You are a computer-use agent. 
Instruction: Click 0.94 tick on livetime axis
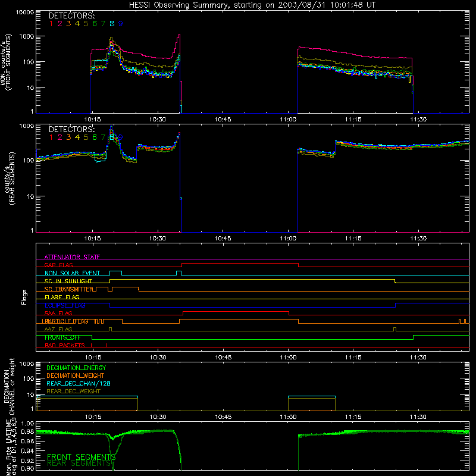pyautogui.click(x=28, y=451)
